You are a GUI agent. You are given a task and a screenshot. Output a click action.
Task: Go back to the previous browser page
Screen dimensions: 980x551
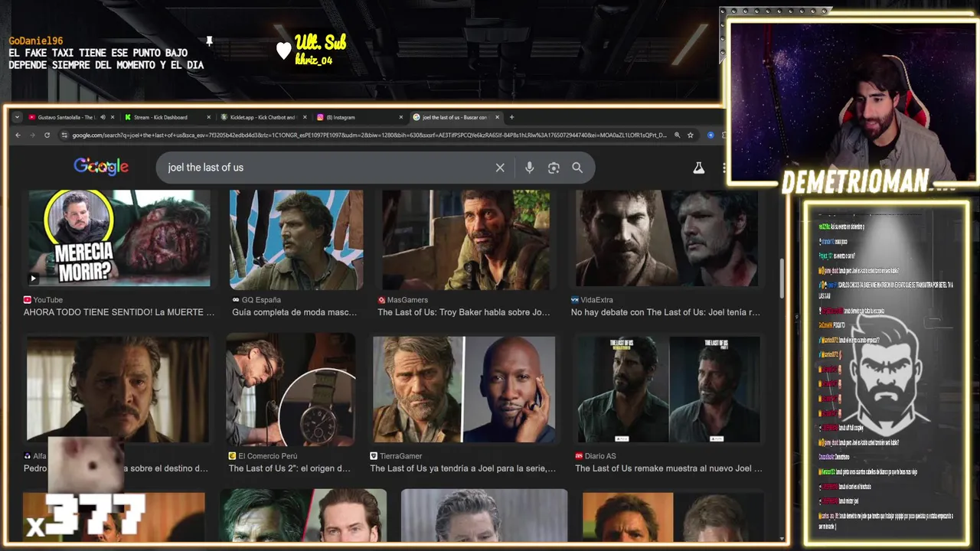pyautogui.click(x=18, y=135)
